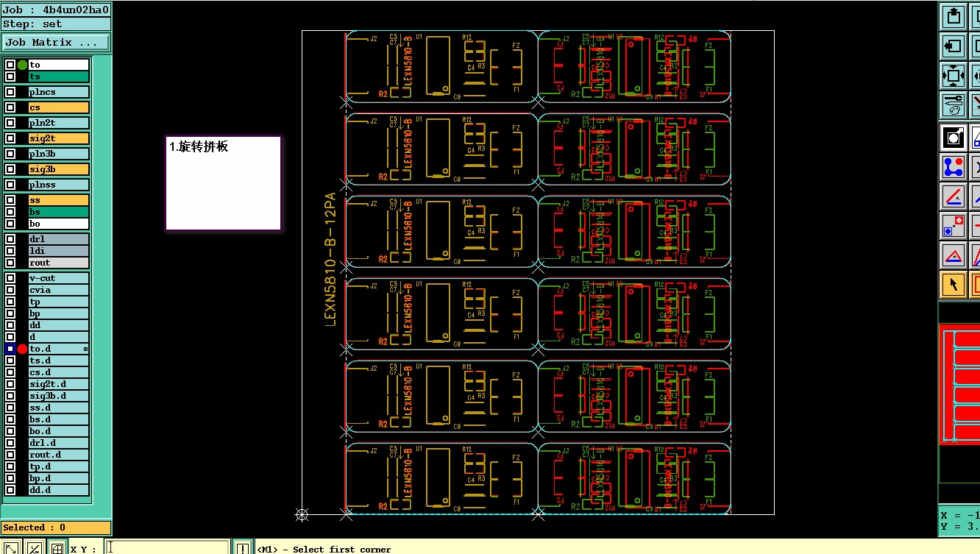Click the blue-to-red square move icon
The image size is (980, 554).
coord(954,226)
